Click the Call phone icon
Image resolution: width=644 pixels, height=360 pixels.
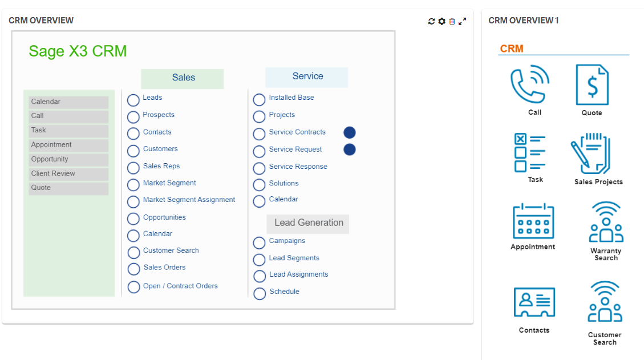pyautogui.click(x=532, y=84)
